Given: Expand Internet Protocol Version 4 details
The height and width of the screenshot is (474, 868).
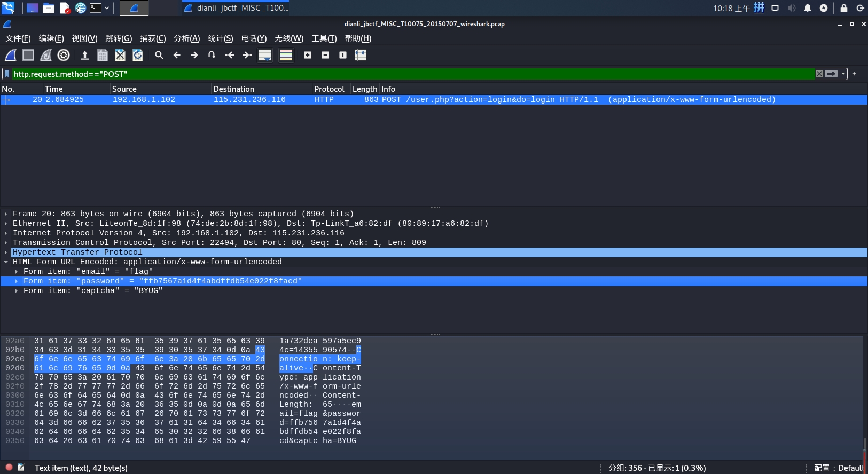Looking at the screenshot, I should 6,233.
